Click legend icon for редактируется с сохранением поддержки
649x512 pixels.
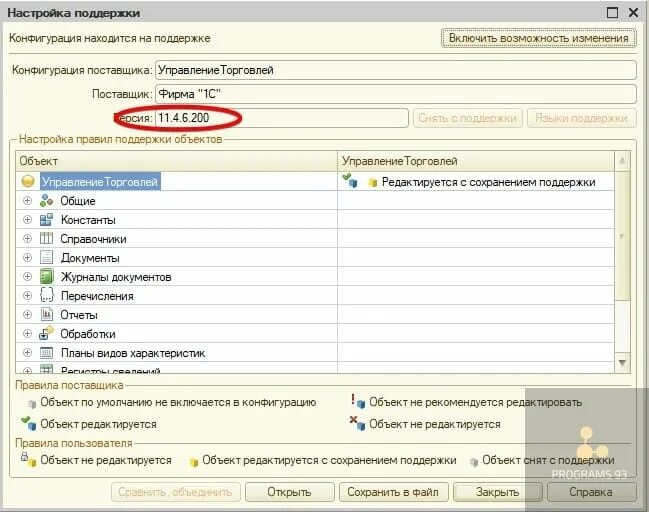point(193,462)
